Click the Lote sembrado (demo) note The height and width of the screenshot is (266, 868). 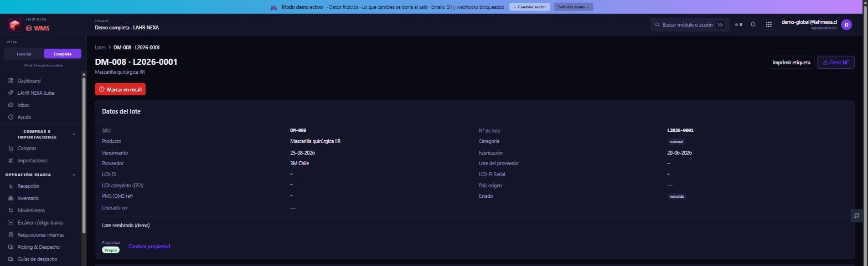pyautogui.click(x=126, y=226)
